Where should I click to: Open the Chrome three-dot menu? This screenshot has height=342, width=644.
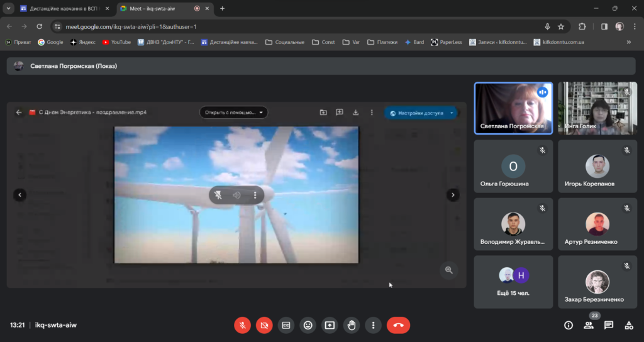point(635,26)
